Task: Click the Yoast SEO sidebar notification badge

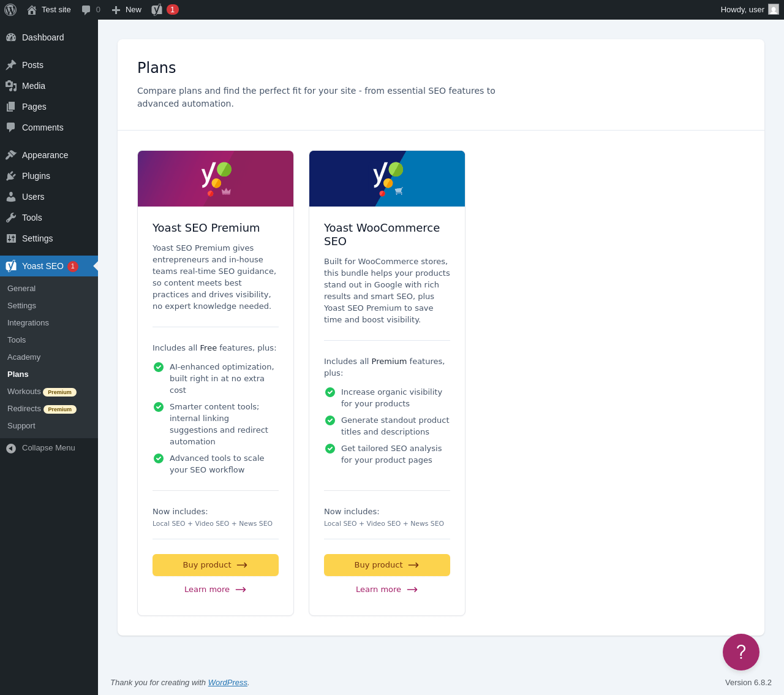Action: tap(73, 267)
